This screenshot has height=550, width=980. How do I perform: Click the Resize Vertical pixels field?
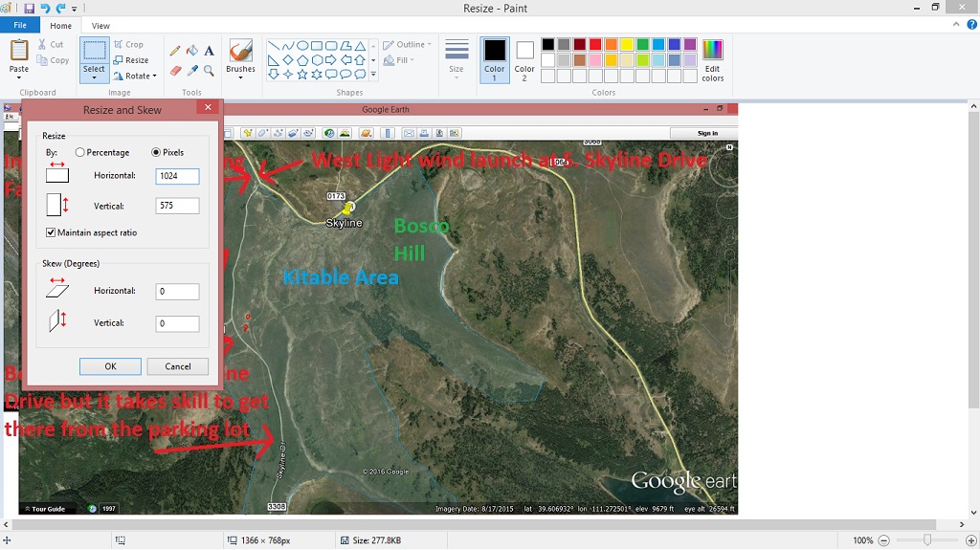coord(177,206)
